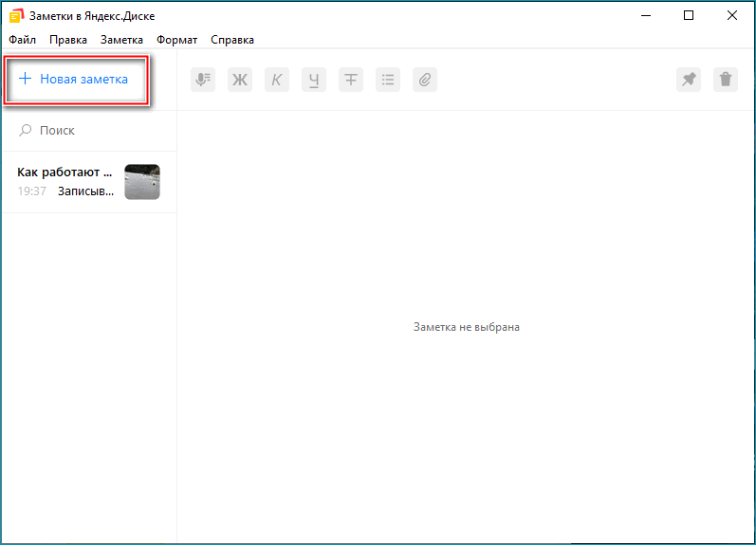The width and height of the screenshot is (756, 545).
Task: Open the Правка menu
Action: tap(68, 40)
